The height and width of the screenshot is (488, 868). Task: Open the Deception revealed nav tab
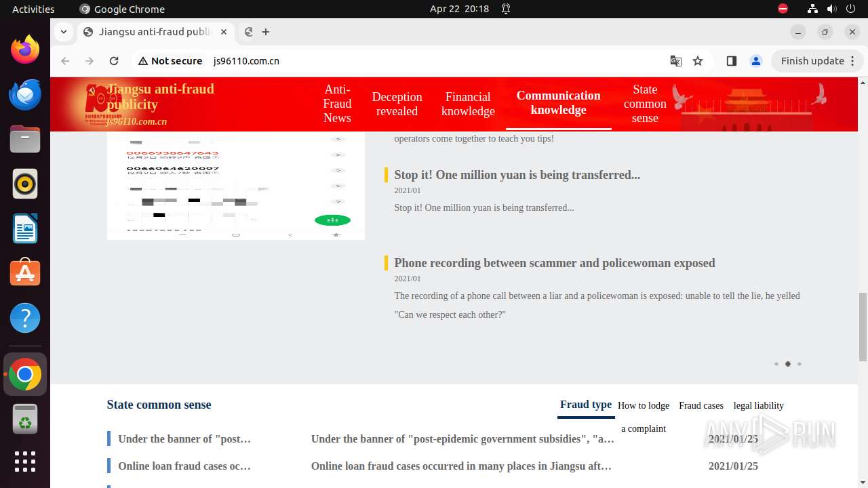(x=397, y=104)
